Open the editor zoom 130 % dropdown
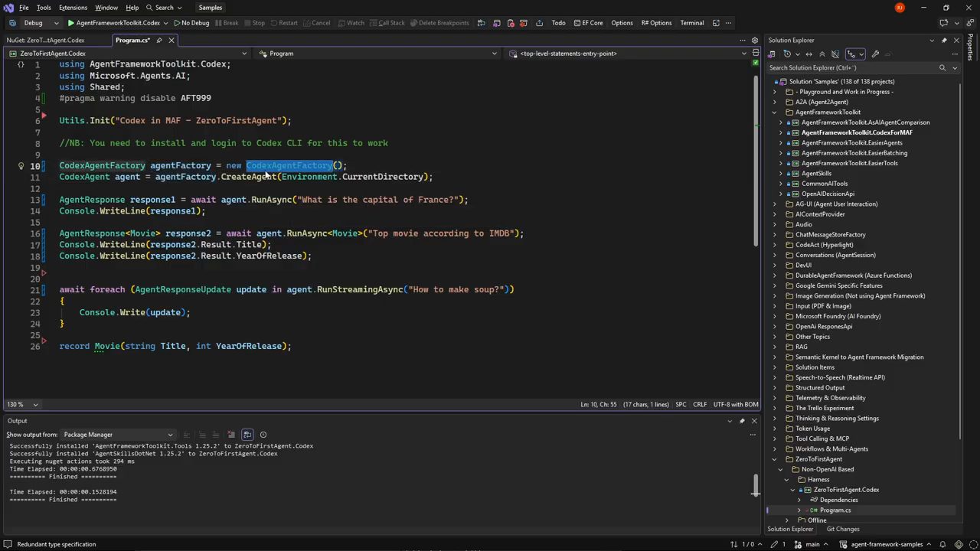This screenshot has height=551, width=980. click(22, 404)
